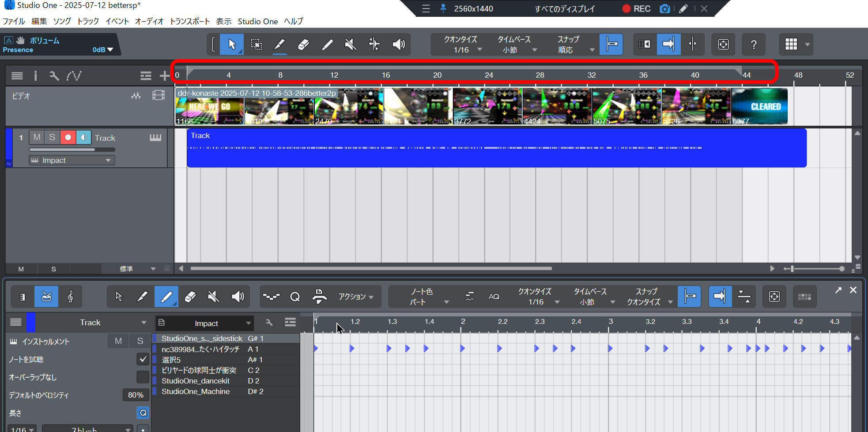Viewport: 868px width, 432px height.
Task: Toggle the editor AQ auto-quantize button
Action: click(x=494, y=297)
